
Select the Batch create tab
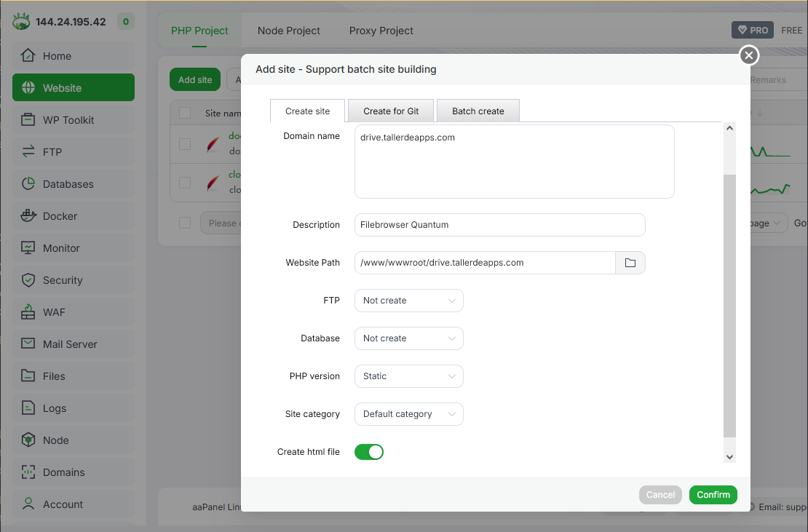click(x=478, y=111)
